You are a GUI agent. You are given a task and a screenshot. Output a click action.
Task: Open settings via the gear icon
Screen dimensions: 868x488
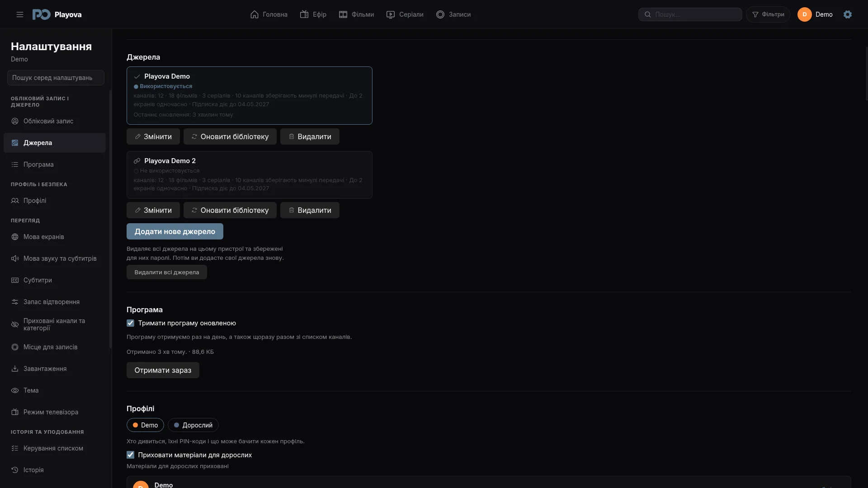[x=848, y=14]
